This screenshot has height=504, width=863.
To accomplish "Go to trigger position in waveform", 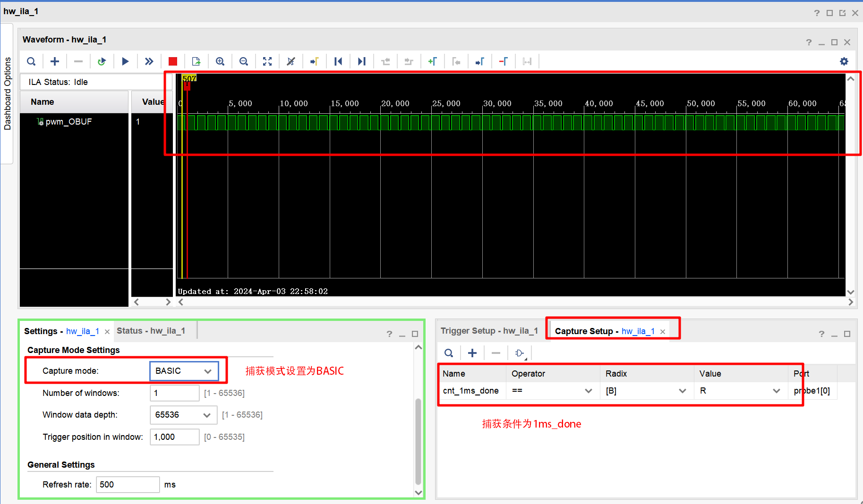I will (315, 61).
